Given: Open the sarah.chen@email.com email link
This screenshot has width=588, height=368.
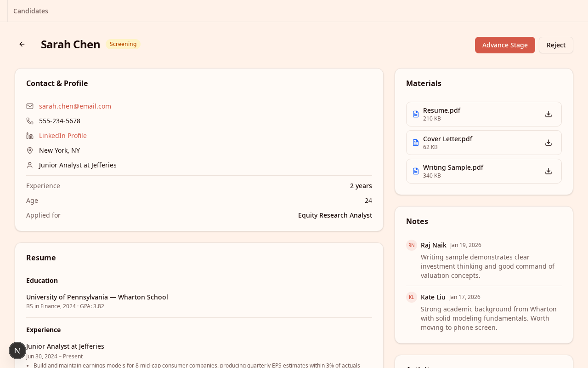Looking at the screenshot, I should [75, 106].
